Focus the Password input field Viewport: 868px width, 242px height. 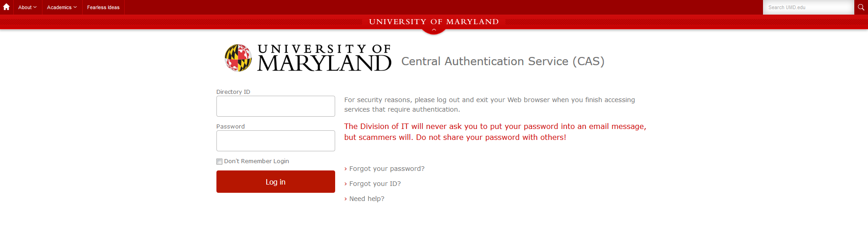pos(276,141)
